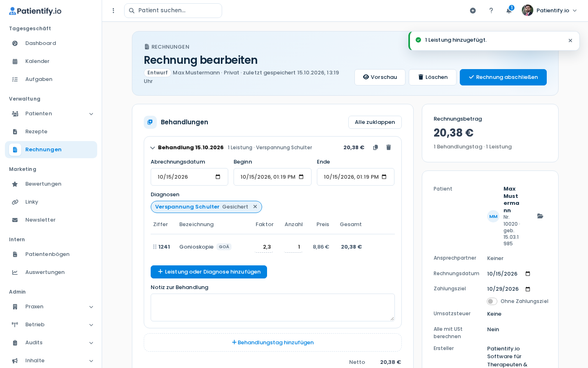Viewport: 588px width, 368px height.
Task: Click the plus circle icon in top bar
Action: pos(473,11)
